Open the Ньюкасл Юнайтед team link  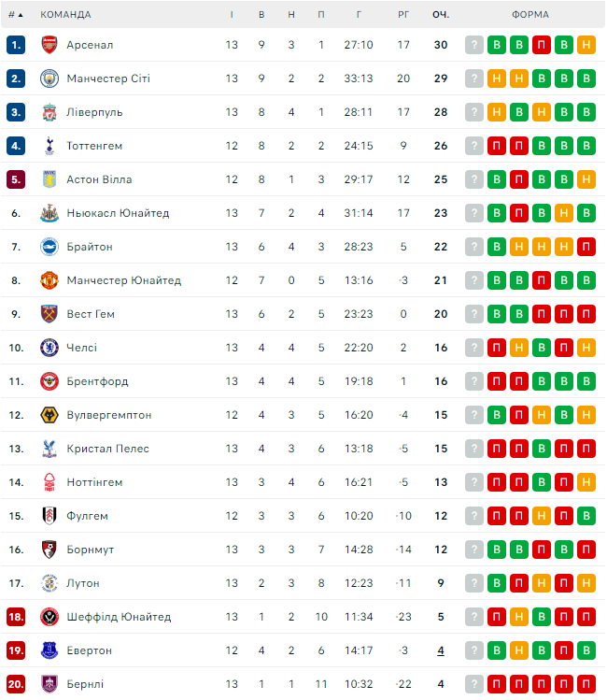click(118, 213)
